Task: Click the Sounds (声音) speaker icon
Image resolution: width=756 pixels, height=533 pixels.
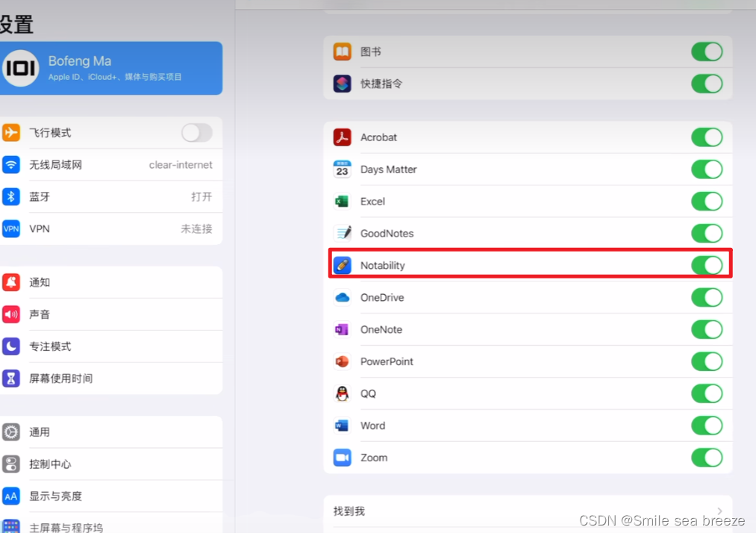Action: (x=11, y=314)
